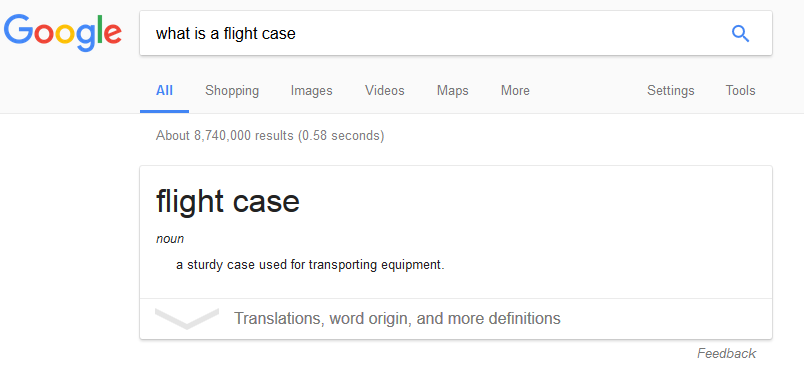Open the Settings menu
804x369 pixels.
click(x=671, y=91)
